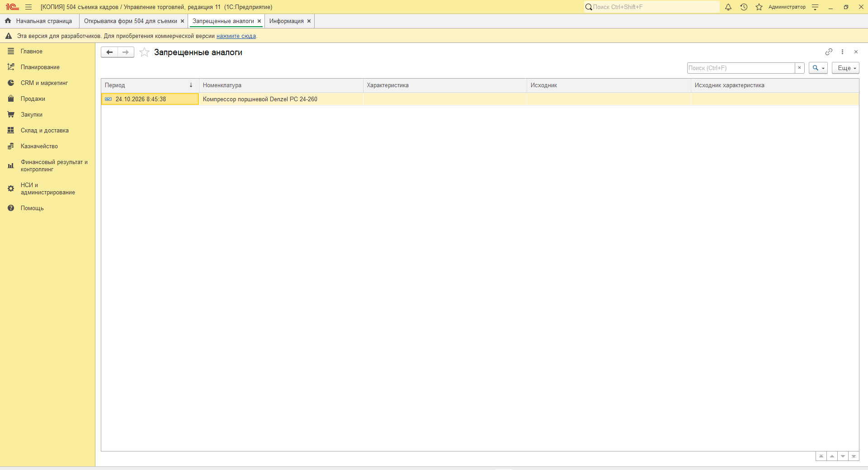
Task: Close the Запрещенные аналоги form with X
Action: tap(856, 52)
